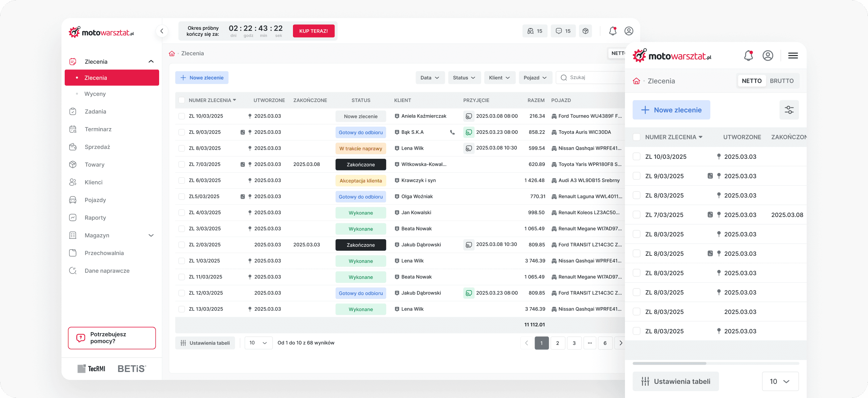The width and height of the screenshot is (868, 398).
Task: Click the KUP TERAZ! button
Action: (x=313, y=31)
